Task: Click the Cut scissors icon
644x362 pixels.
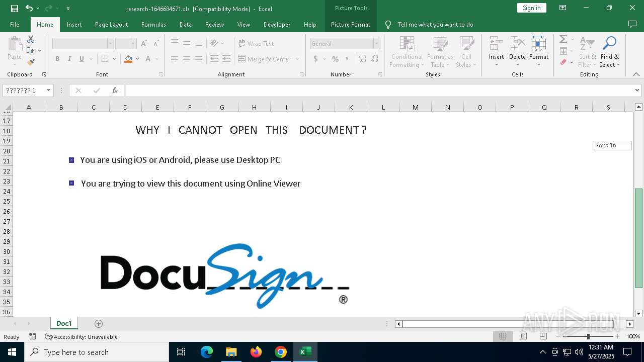Action: pos(31,39)
